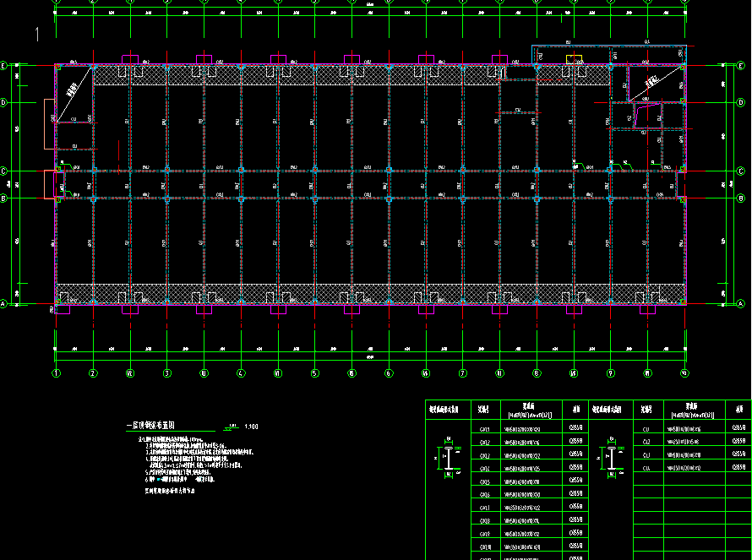Click grid axis bubble E on left side
The width and height of the screenshot is (752, 560).
click(5, 65)
